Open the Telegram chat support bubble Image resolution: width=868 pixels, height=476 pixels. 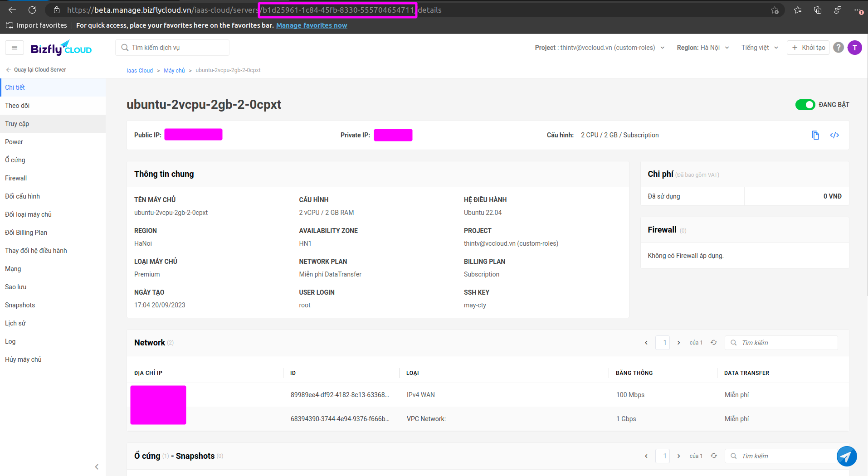click(846, 456)
